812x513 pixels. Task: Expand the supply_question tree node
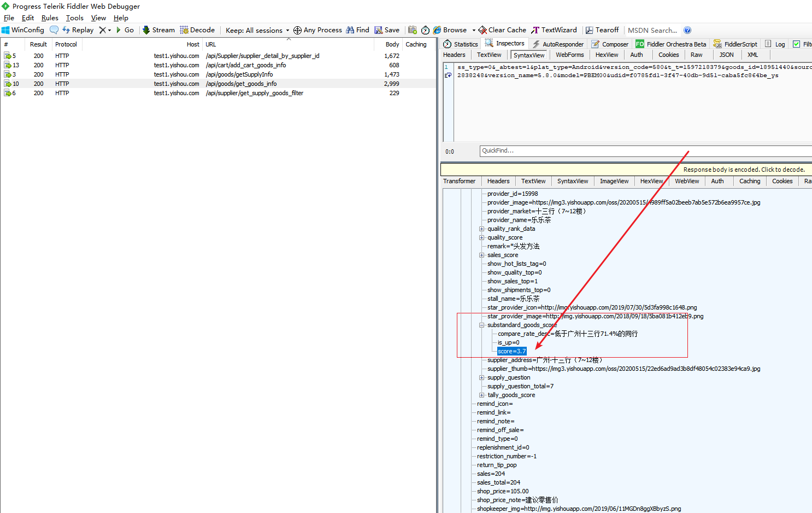(482, 377)
